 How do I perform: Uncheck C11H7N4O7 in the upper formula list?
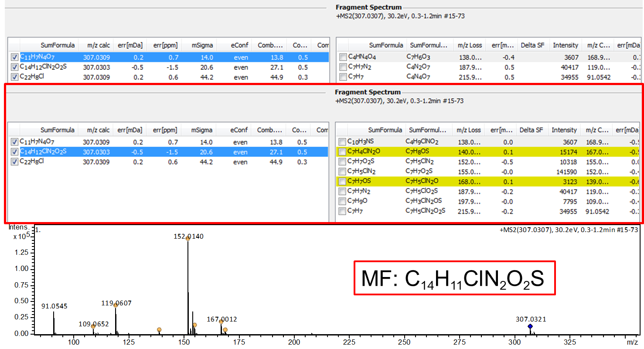tap(14, 57)
